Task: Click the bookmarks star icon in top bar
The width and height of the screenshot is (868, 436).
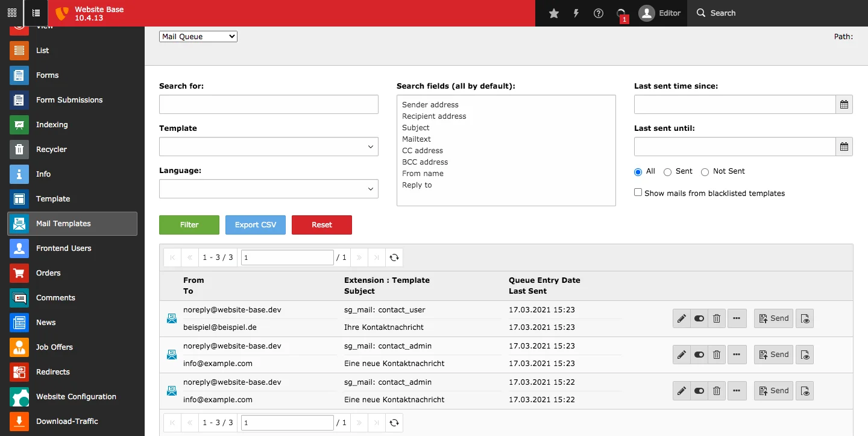Action: pyautogui.click(x=554, y=13)
